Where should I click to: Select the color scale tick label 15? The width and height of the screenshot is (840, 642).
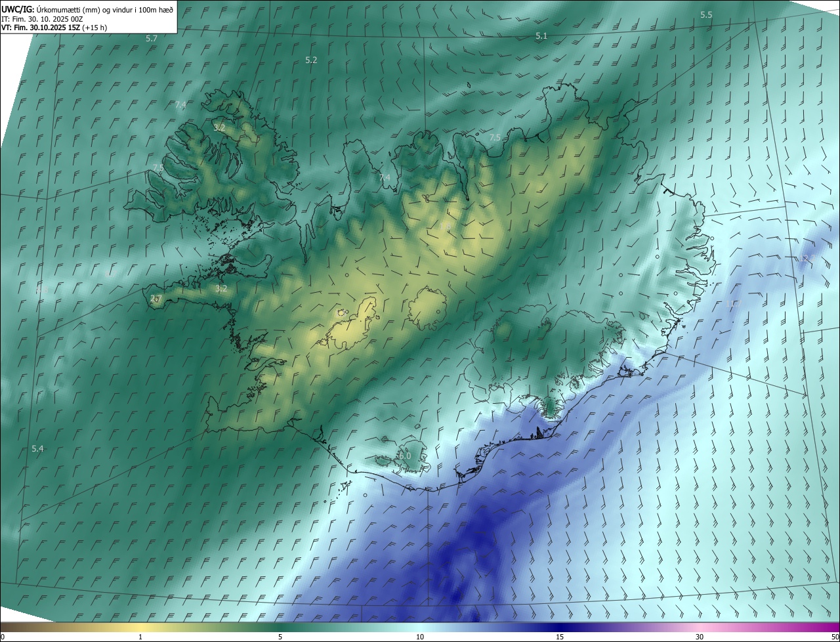click(x=560, y=637)
